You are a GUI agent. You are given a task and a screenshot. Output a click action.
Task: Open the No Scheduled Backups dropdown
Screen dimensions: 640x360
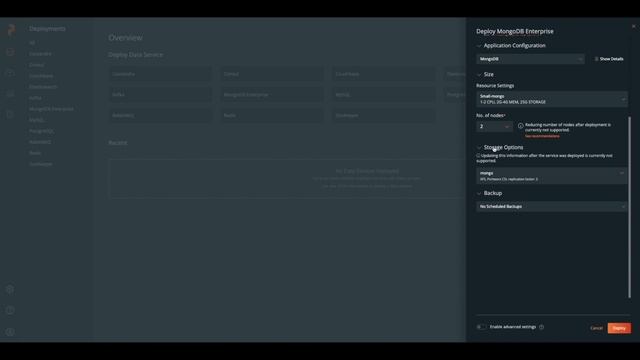pyautogui.click(x=551, y=207)
